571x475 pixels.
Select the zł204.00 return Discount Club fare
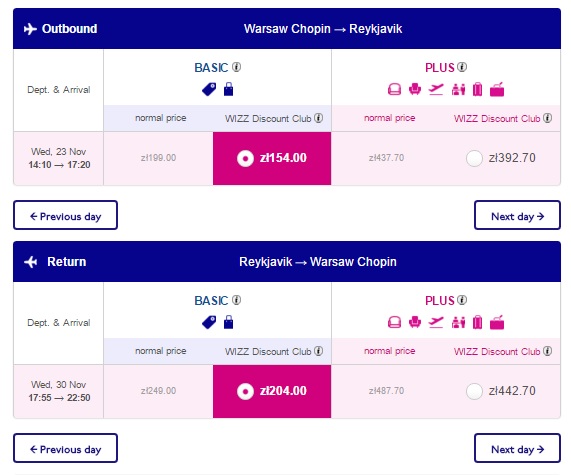(x=272, y=392)
